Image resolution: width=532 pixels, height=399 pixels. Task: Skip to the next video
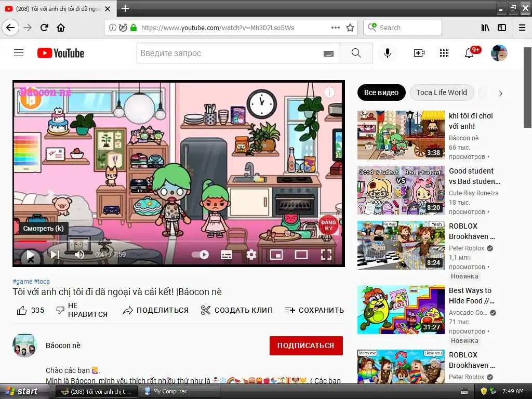55,255
